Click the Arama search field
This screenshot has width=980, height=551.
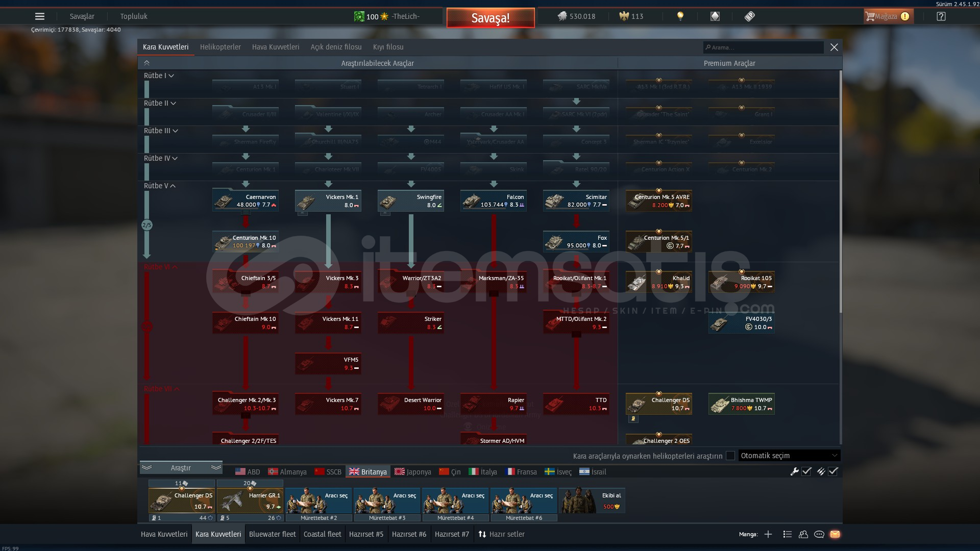(x=763, y=47)
